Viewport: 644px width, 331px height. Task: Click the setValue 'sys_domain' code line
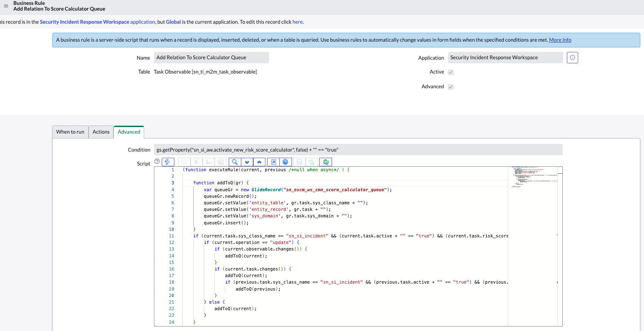tap(278, 216)
